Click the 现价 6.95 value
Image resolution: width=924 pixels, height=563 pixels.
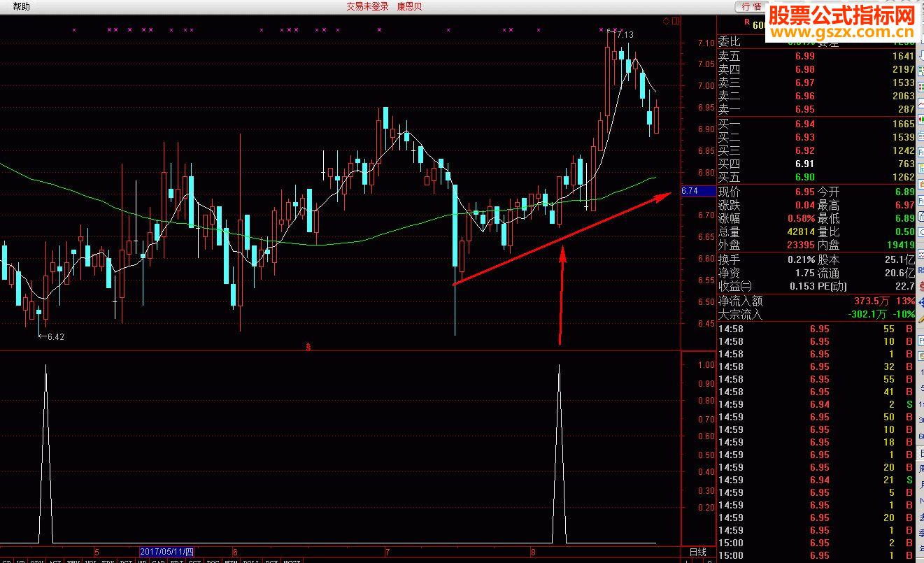(804, 192)
